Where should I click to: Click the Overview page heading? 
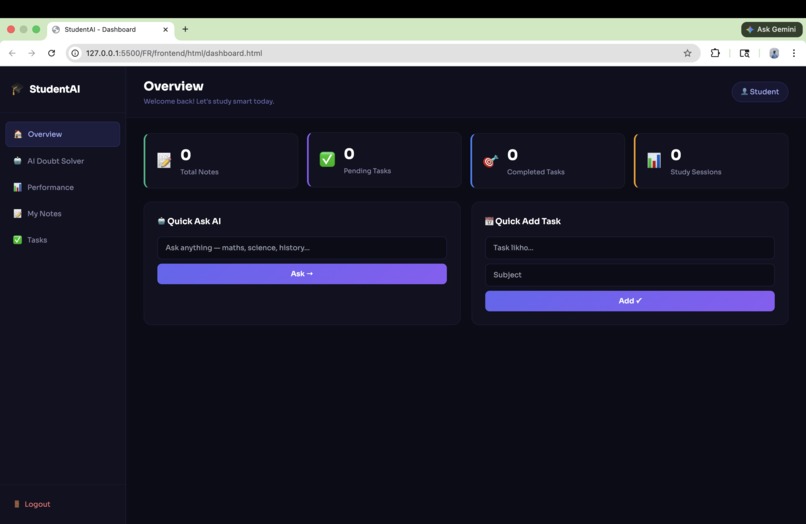[173, 86]
